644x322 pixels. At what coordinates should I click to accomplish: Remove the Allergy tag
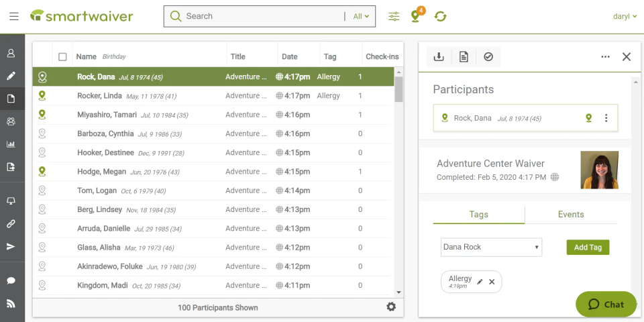point(492,282)
